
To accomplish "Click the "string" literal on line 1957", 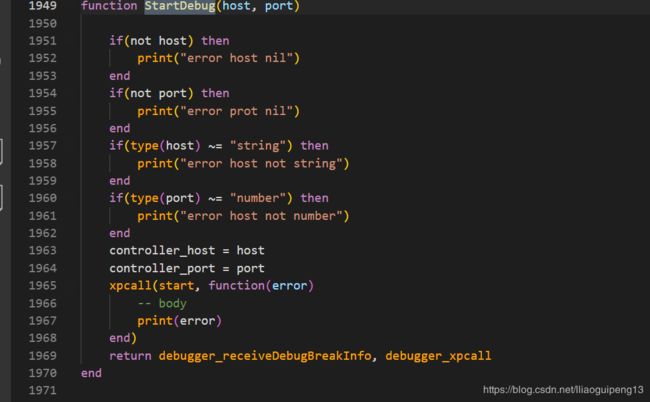I will point(257,145).
